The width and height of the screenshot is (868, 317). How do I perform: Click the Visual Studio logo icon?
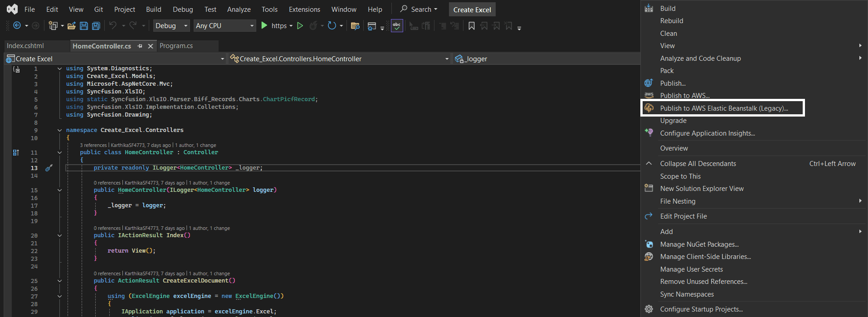pyautogui.click(x=12, y=9)
